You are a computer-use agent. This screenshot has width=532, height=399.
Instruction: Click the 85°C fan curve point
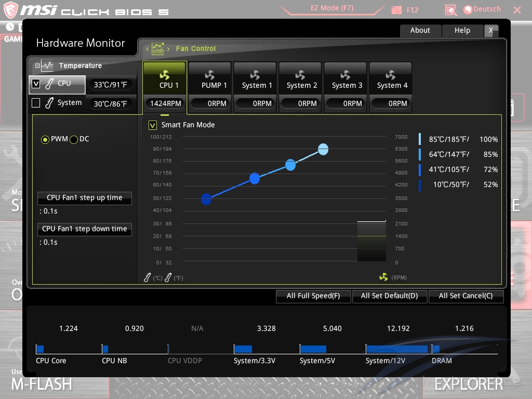pyautogui.click(x=323, y=149)
